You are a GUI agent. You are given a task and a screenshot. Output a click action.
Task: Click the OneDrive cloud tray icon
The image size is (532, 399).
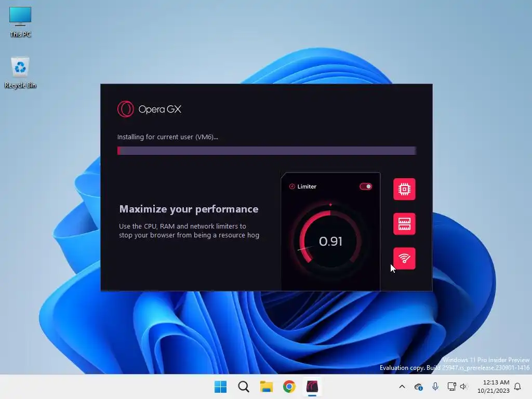(418, 387)
